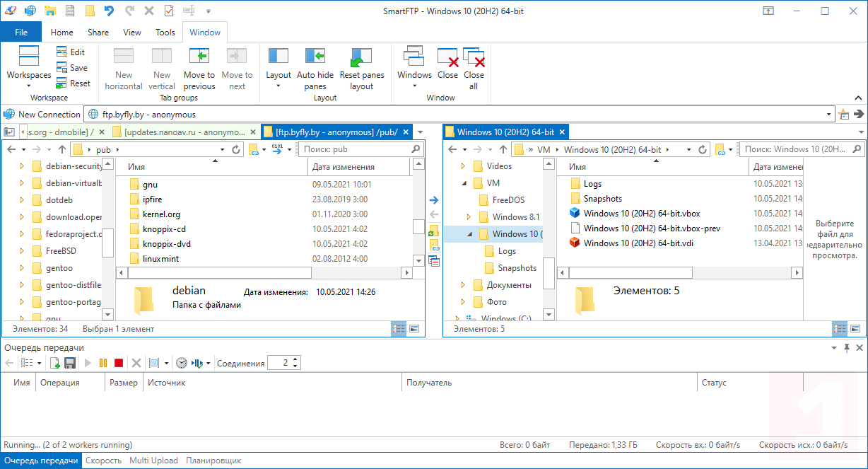Image resolution: width=868 pixels, height=469 pixels.
Task: Click refresh in the remote pub path bar
Action: [237, 149]
